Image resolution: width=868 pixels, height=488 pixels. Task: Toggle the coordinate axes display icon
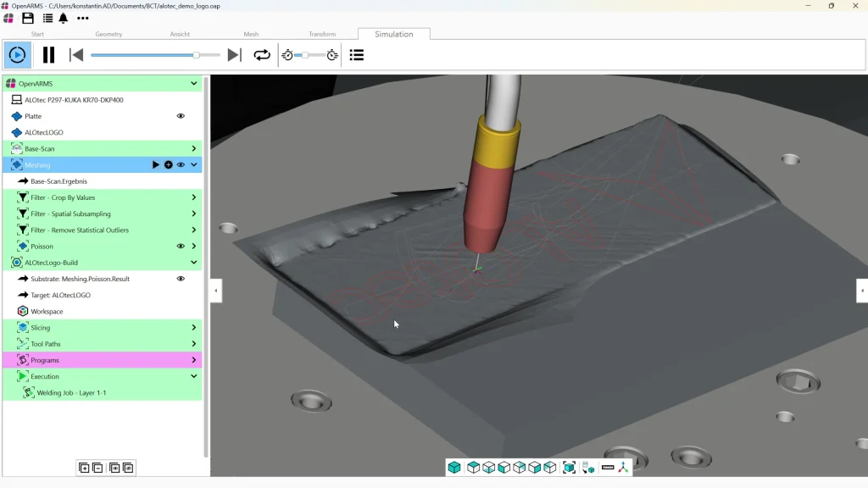pyautogui.click(x=623, y=468)
